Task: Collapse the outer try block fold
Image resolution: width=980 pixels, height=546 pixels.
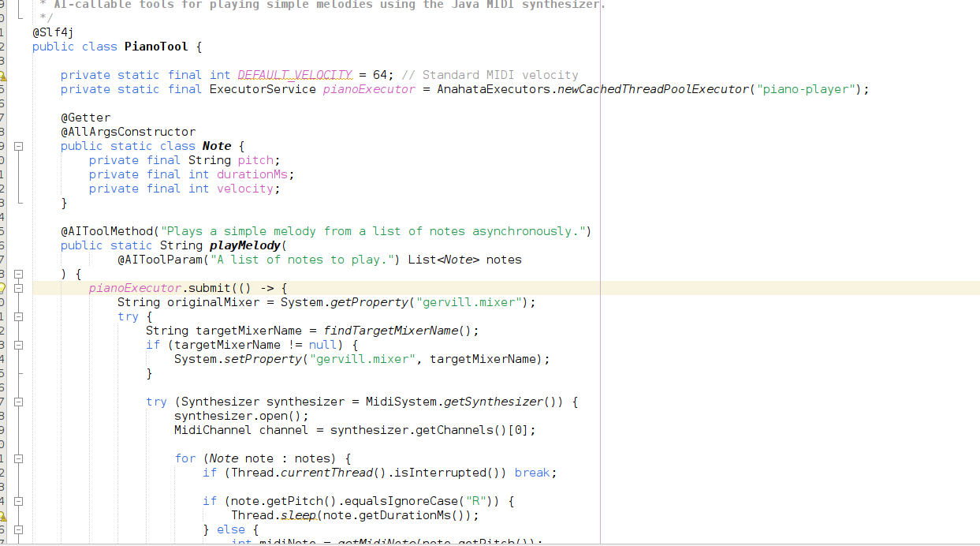Action: coord(18,317)
